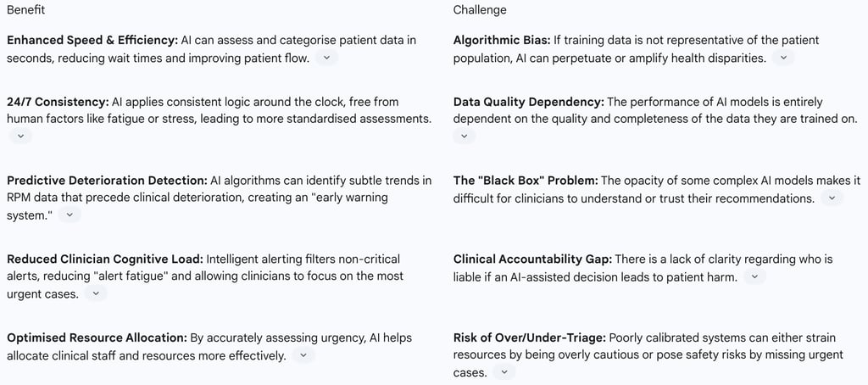868x385 pixels.
Task: Expand the Predictive Deterioration Detection chevron
Action: pyautogui.click(x=70, y=215)
